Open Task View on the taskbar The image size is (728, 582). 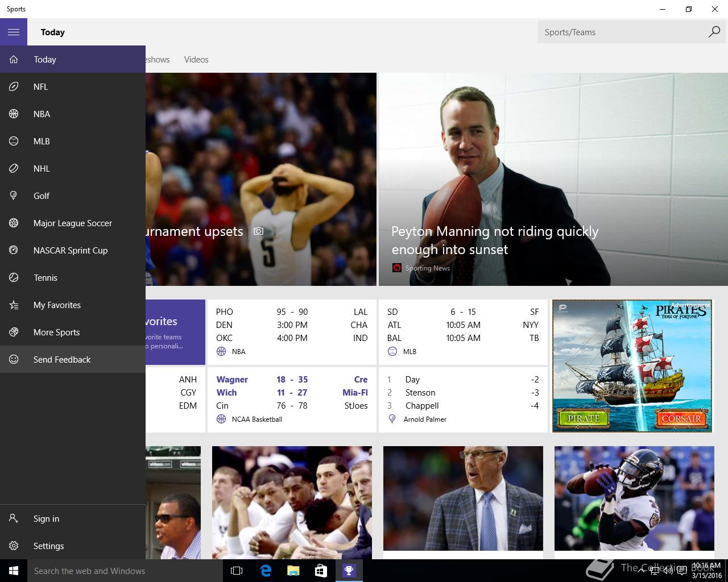237,571
